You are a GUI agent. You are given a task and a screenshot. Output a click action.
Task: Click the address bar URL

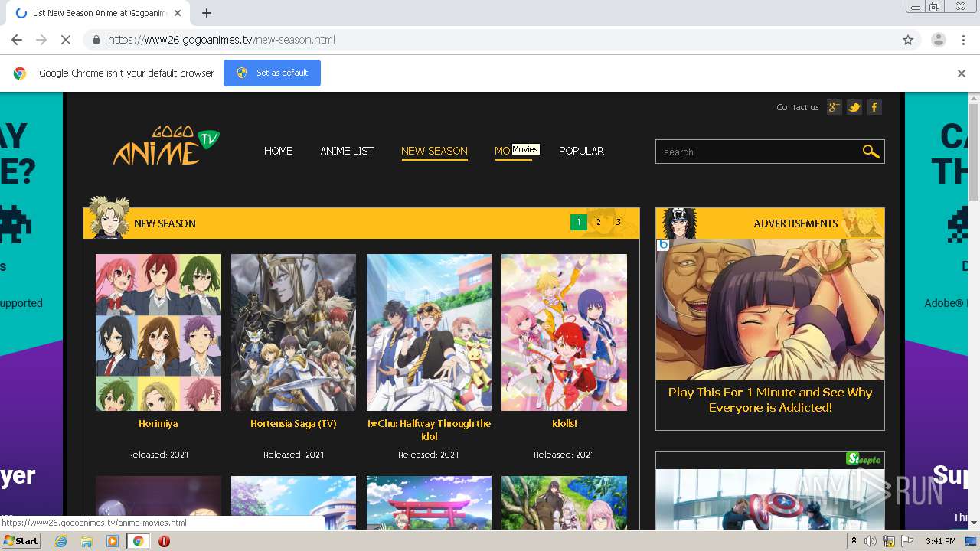[221, 40]
